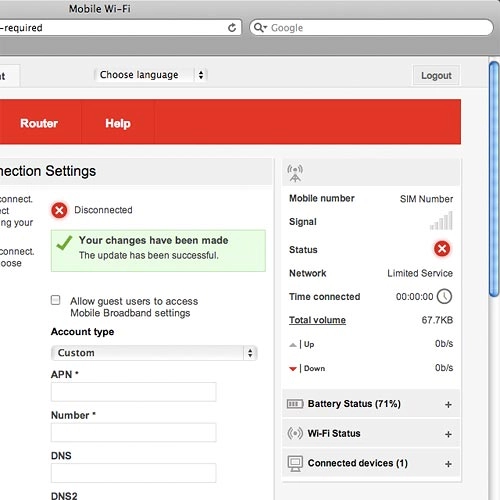
Task: Click the red Status error icon
Action: pyautogui.click(x=442, y=249)
